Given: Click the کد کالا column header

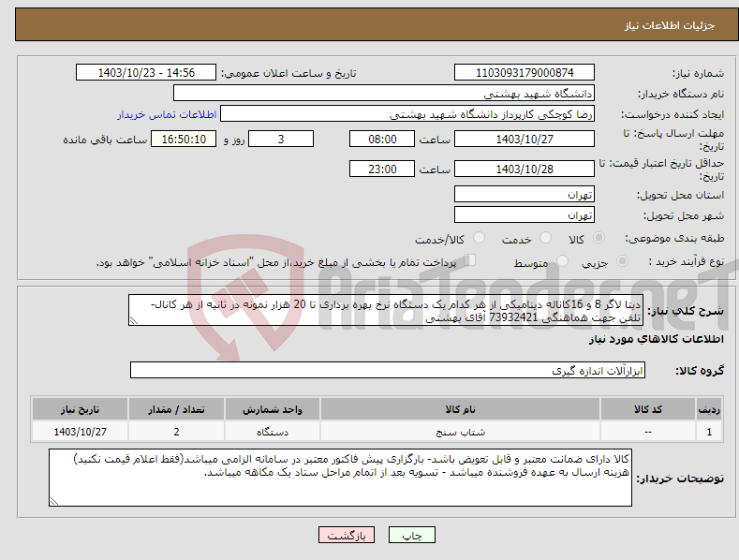Looking at the screenshot, I should click(648, 409).
